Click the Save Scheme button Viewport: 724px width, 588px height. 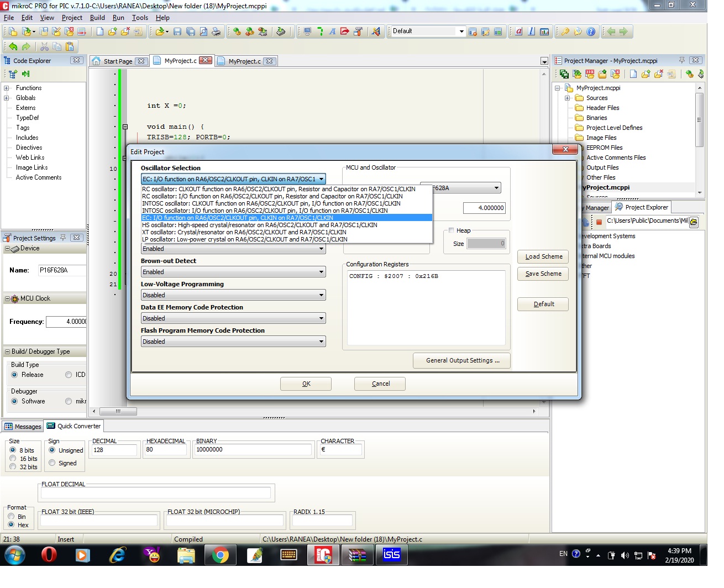click(543, 274)
